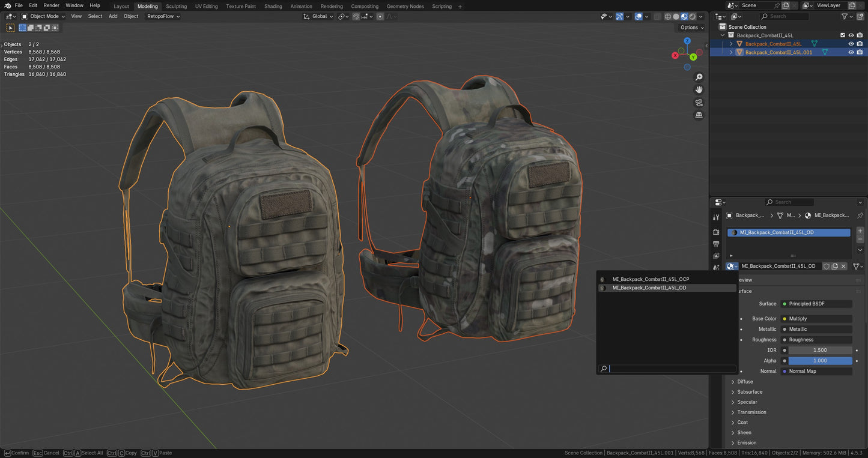Hide Backpack_CombatII_45L with the eye toggle
Screen dimensions: 868x458
tap(851, 43)
